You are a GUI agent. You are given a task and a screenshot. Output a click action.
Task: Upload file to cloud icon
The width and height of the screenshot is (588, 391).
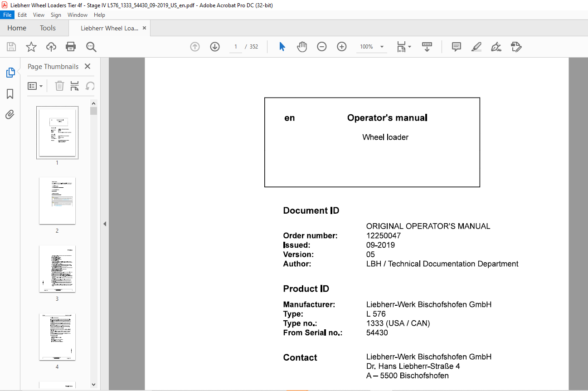pyautogui.click(x=51, y=47)
